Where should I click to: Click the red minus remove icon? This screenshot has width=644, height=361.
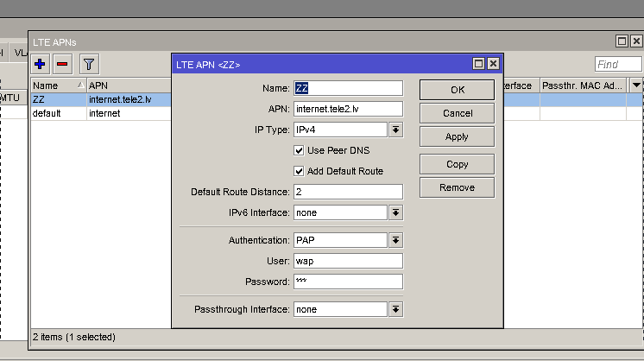click(62, 64)
